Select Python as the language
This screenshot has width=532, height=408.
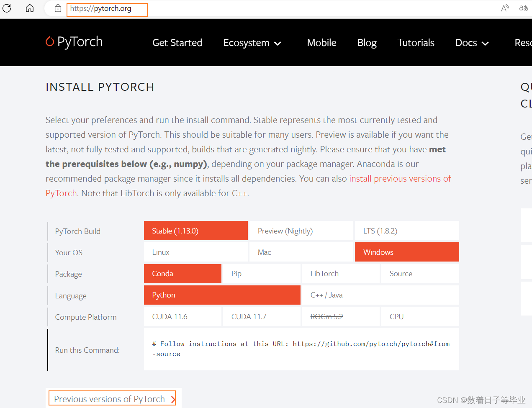coord(222,295)
